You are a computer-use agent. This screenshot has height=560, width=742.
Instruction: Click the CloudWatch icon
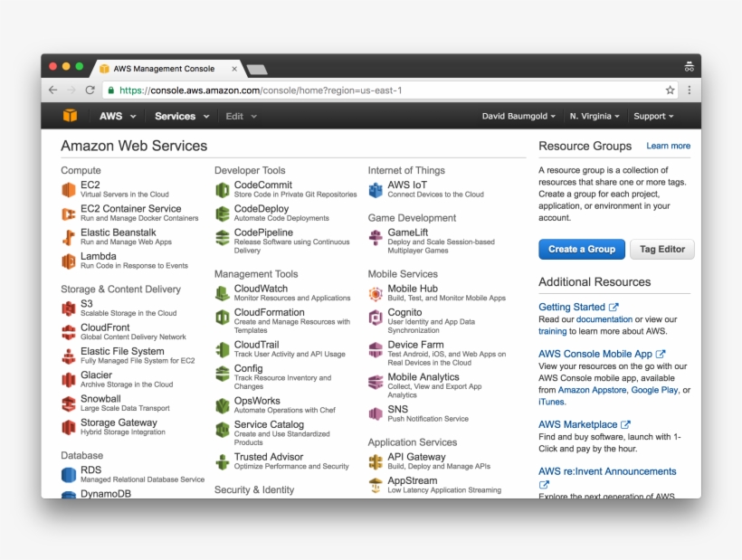click(222, 292)
